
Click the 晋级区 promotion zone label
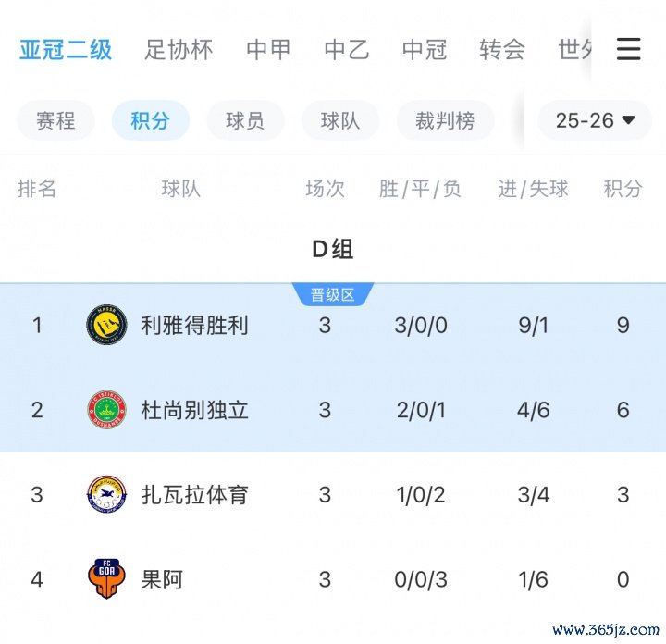(x=332, y=295)
